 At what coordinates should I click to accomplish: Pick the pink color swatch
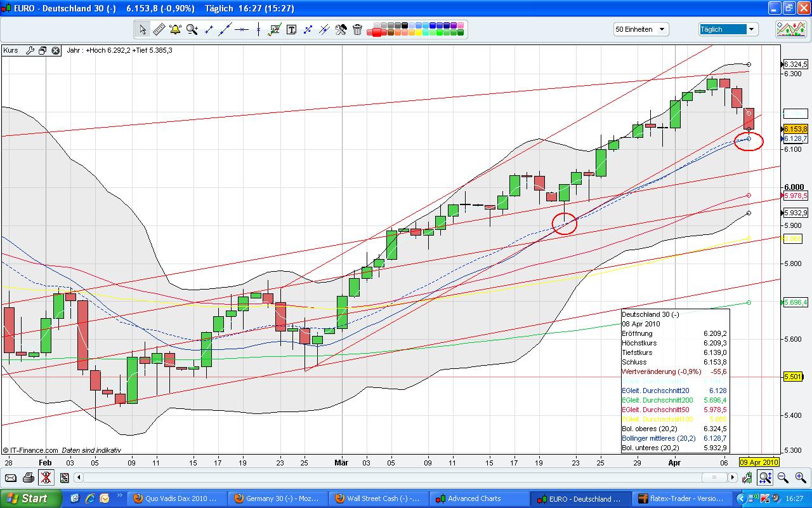coord(460,25)
